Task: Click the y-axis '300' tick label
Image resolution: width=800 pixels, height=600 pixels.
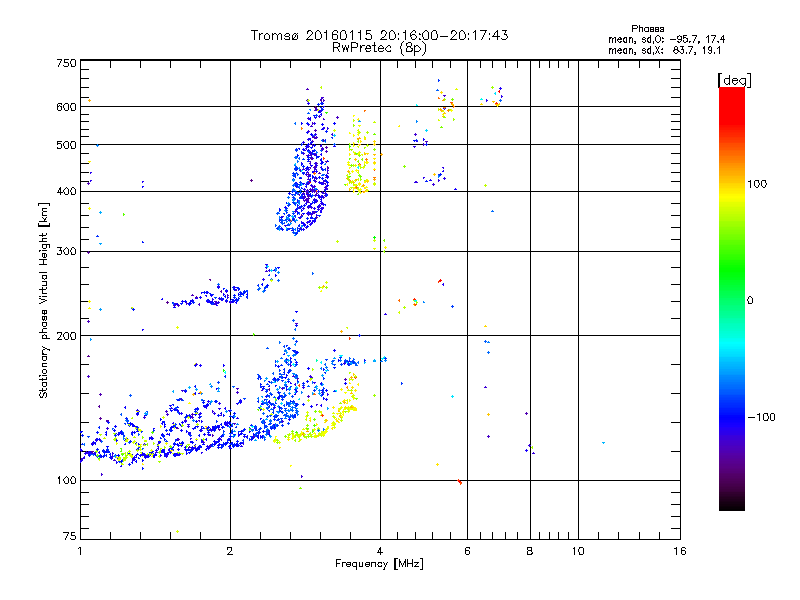Action: click(x=66, y=252)
